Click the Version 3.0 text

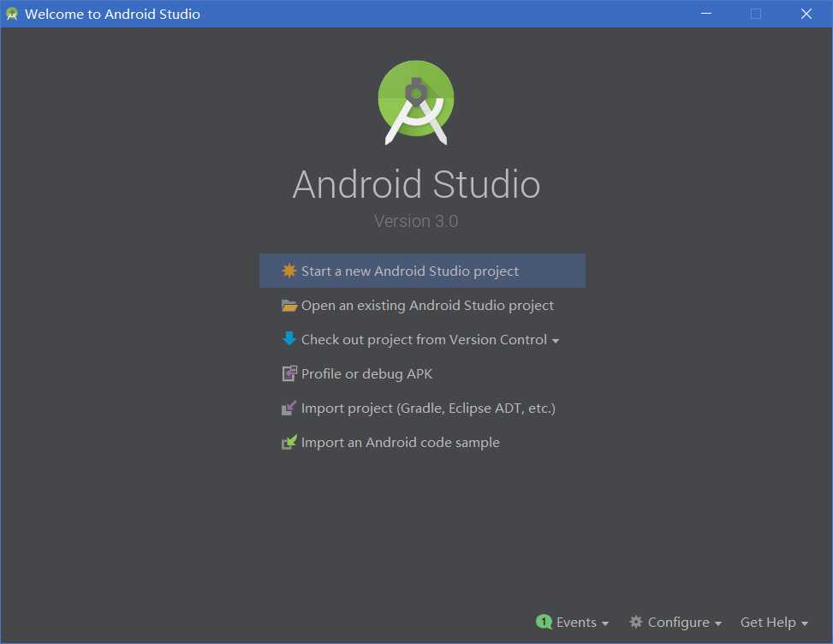click(x=416, y=221)
